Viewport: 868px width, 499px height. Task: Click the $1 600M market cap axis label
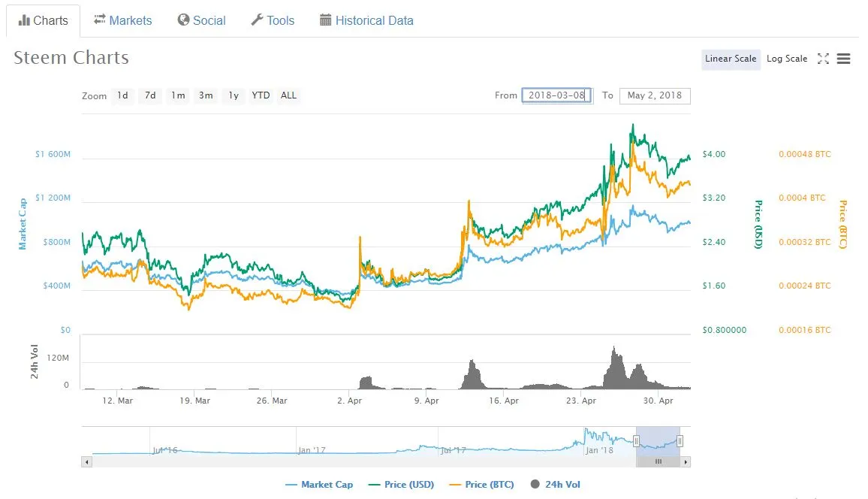53,154
